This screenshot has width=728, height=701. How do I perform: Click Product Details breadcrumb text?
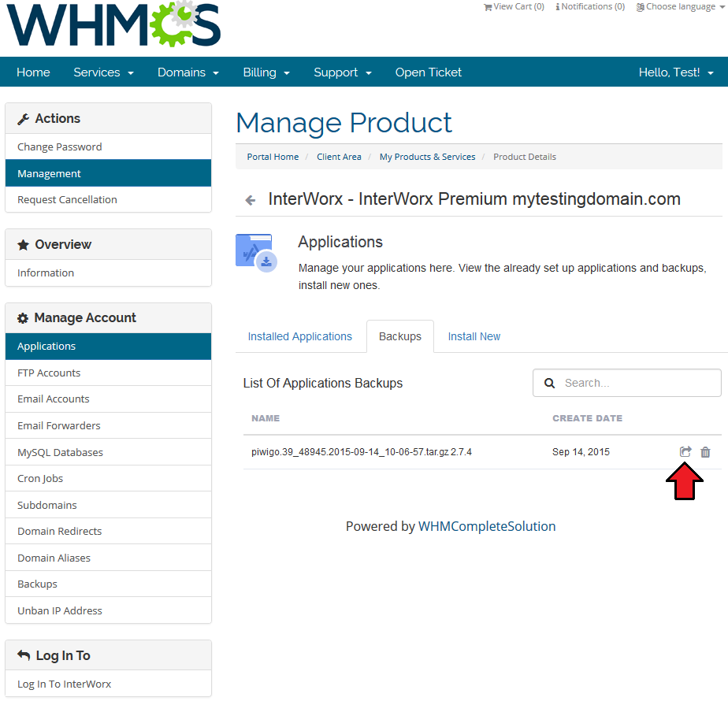(x=525, y=157)
